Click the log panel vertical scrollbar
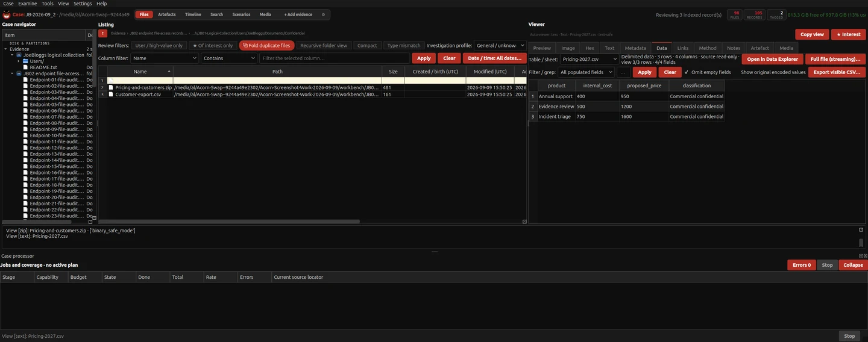This screenshot has width=868, height=342. [861, 242]
